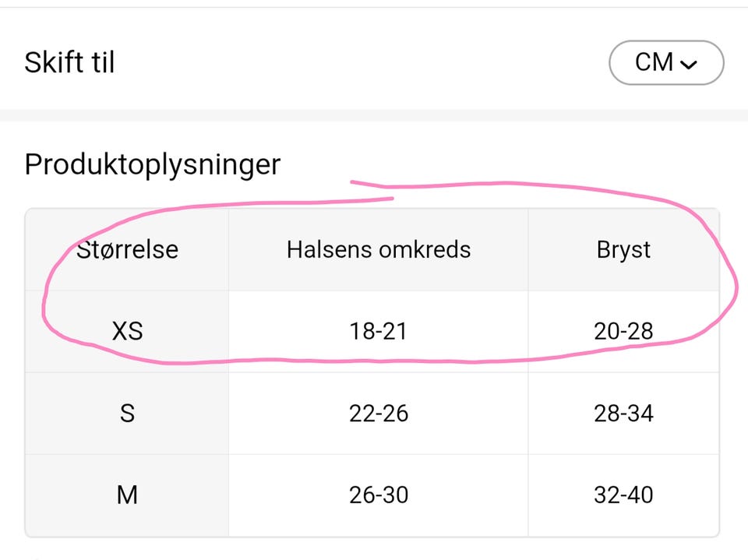Image resolution: width=748 pixels, height=560 pixels.
Task: Click the chevron arrow beside CM
Action: [x=688, y=65]
